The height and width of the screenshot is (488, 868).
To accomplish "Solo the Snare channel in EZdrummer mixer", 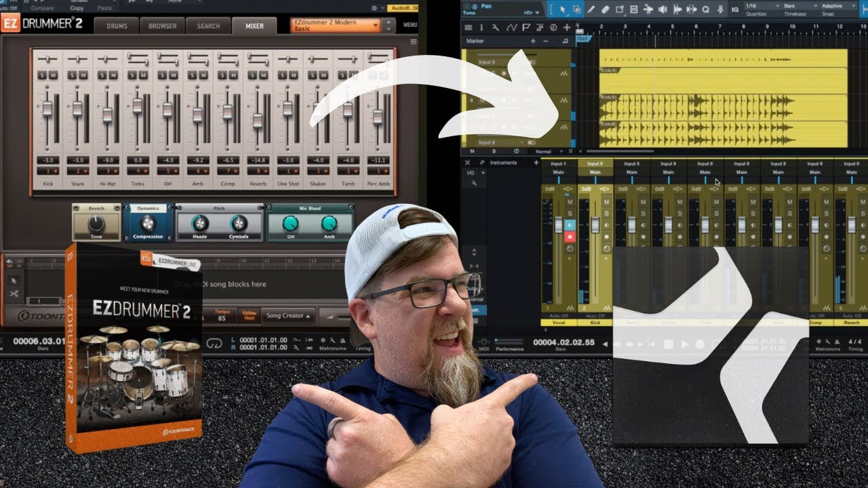I will (x=72, y=75).
